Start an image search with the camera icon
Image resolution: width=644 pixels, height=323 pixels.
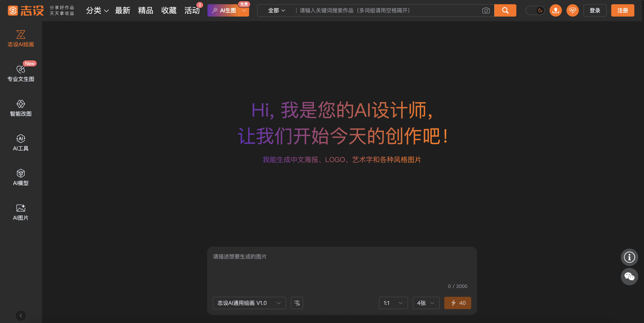[486, 10]
